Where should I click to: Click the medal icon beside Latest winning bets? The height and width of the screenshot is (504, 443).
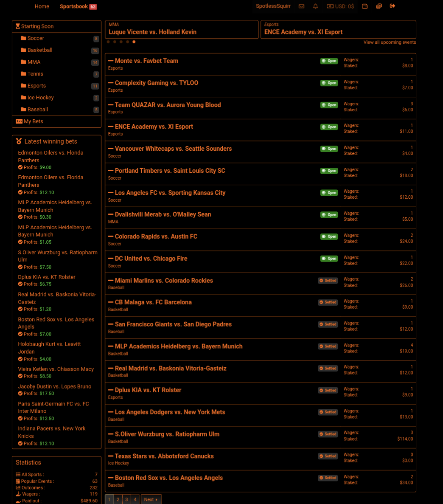[19, 141]
